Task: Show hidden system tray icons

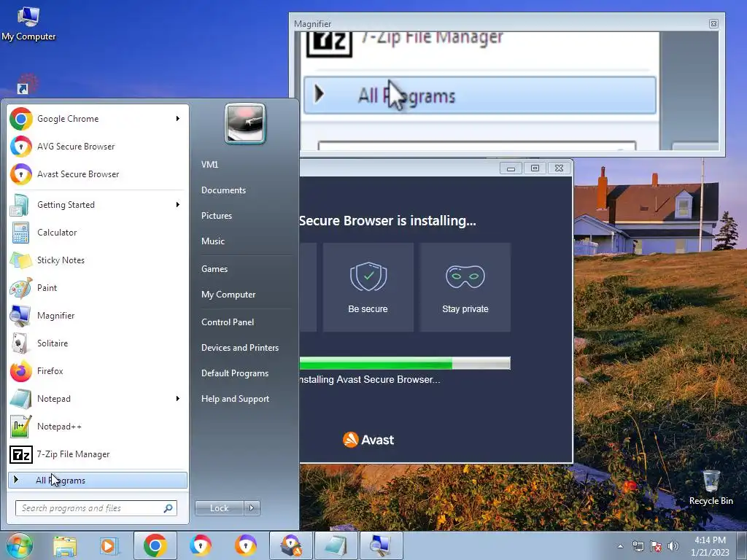Action: pos(620,546)
